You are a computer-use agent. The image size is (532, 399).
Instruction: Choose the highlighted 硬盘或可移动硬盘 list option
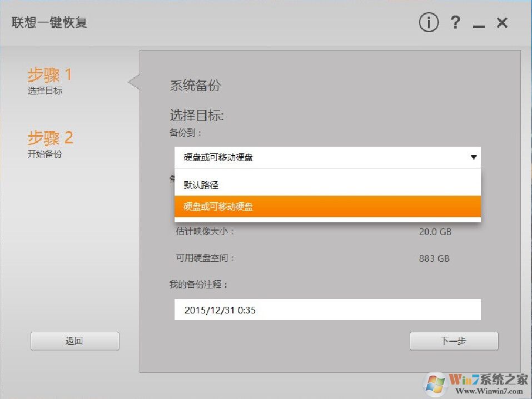point(327,206)
